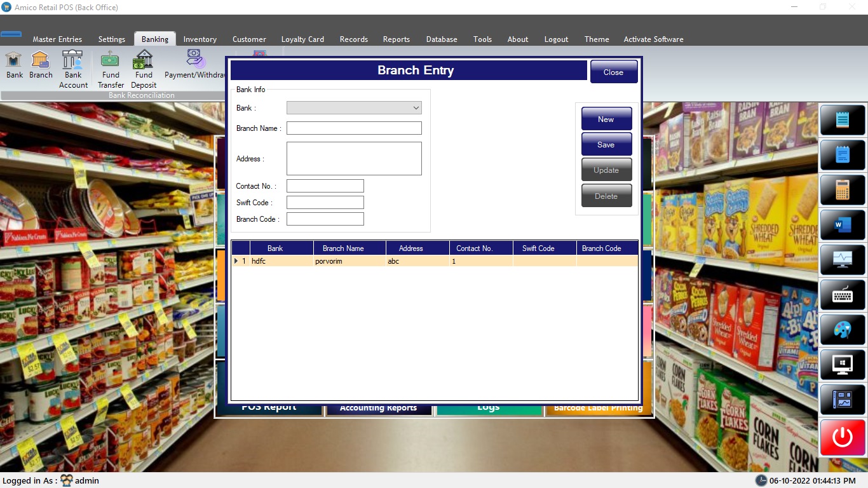Click the paint palette sidebar icon
The height and width of the screenshot is (488, 868).
(843, 330)
